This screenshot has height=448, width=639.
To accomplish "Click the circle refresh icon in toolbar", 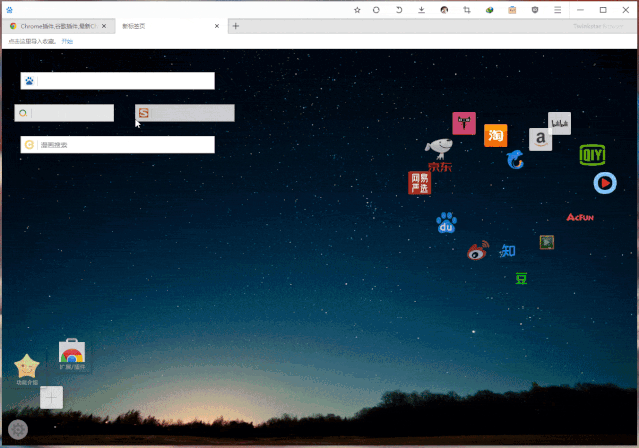I will point(376,10).
